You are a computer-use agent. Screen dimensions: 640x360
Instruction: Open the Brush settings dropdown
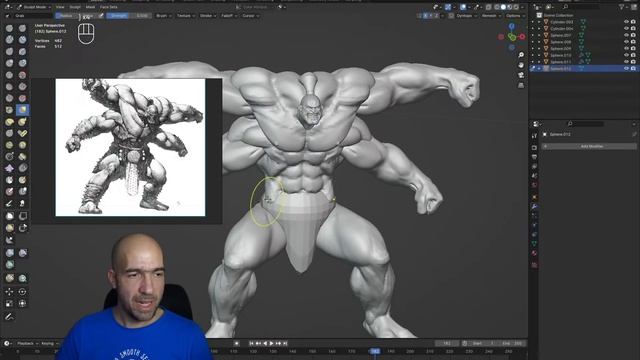coord(163,16)
